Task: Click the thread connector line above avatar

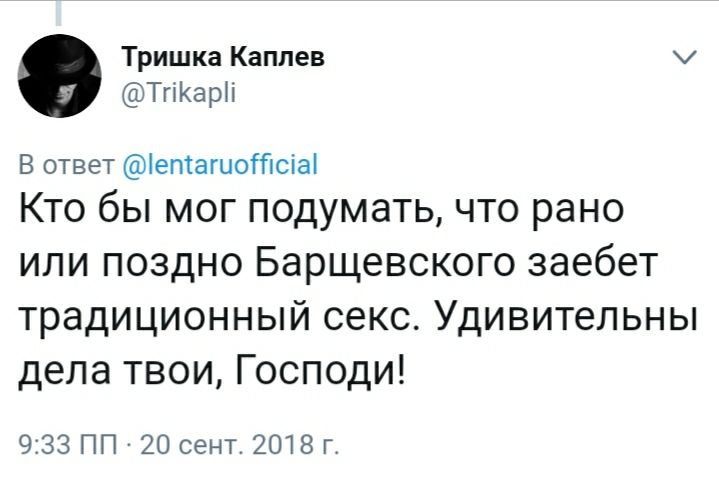Action: click(x=60, y=12)
